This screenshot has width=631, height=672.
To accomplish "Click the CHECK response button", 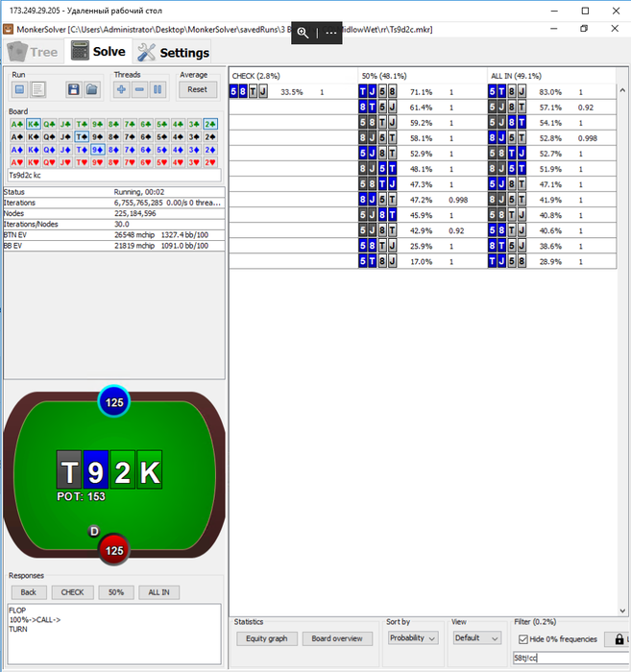I will click(72, 592).
